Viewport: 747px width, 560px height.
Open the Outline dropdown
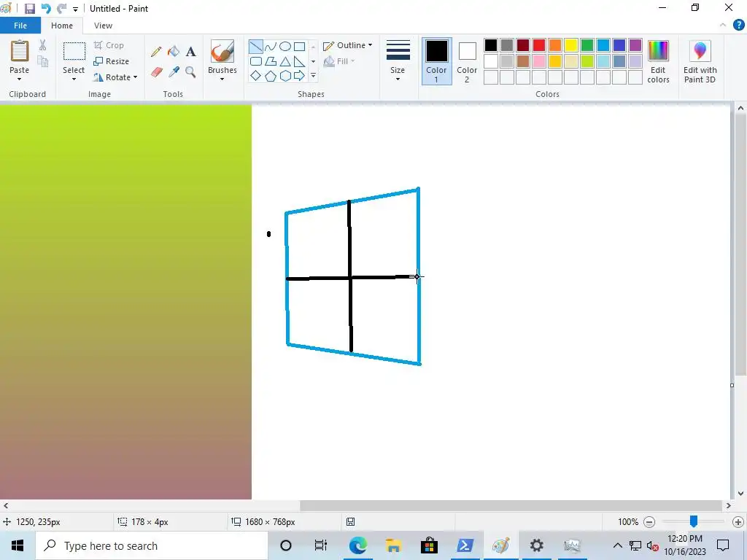(x=348, y=45)
